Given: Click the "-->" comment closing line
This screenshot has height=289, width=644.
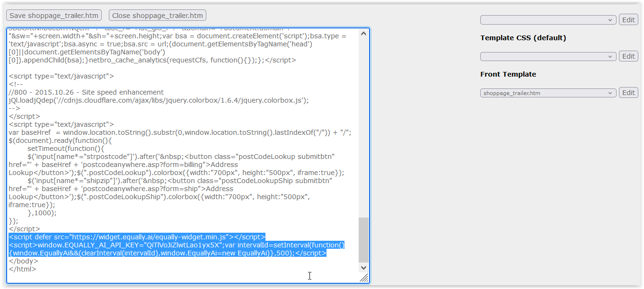Looking at the screenshot, I should click(14, 108).
